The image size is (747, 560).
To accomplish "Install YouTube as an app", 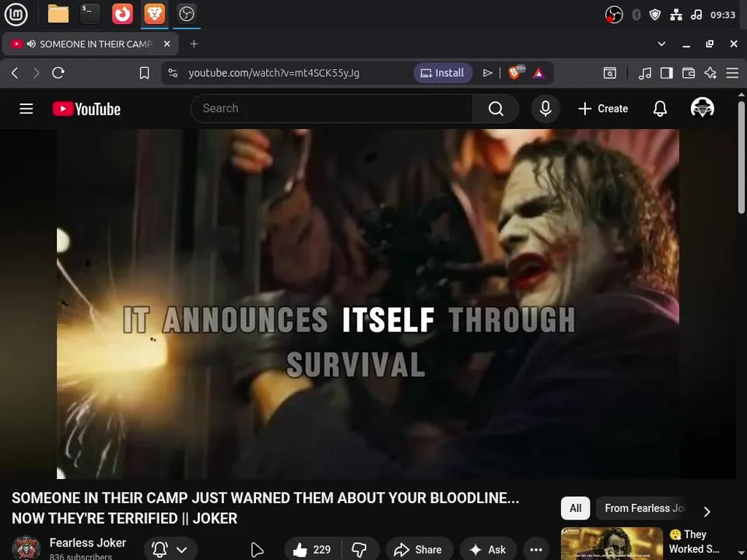I will point(443,73).
